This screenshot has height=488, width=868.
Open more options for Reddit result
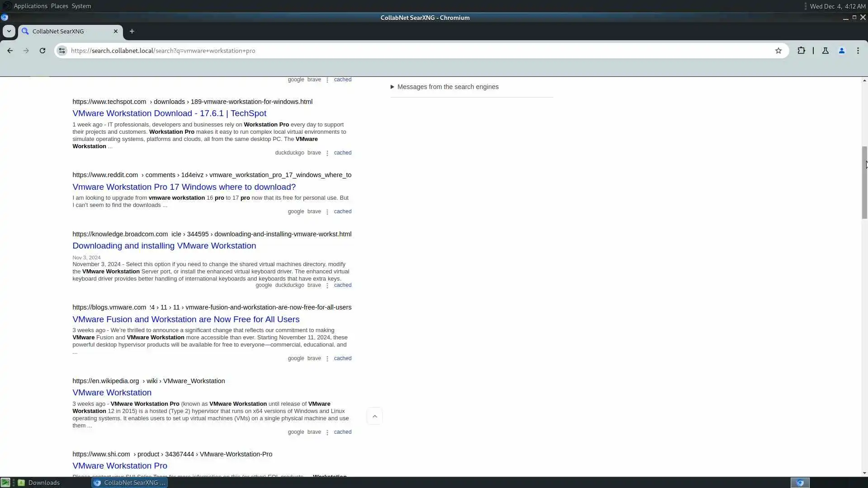(327, 212)
